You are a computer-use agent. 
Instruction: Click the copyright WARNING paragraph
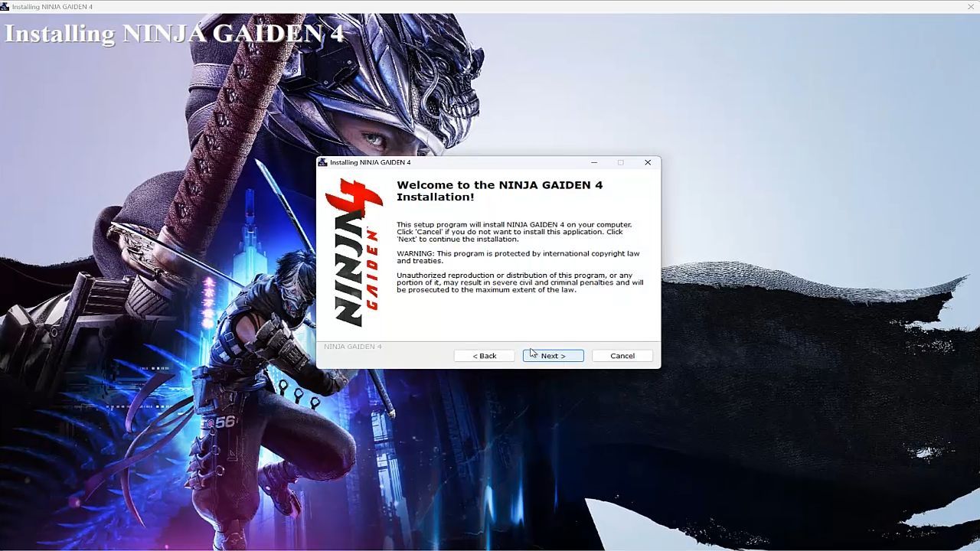(x=518, y=257)
